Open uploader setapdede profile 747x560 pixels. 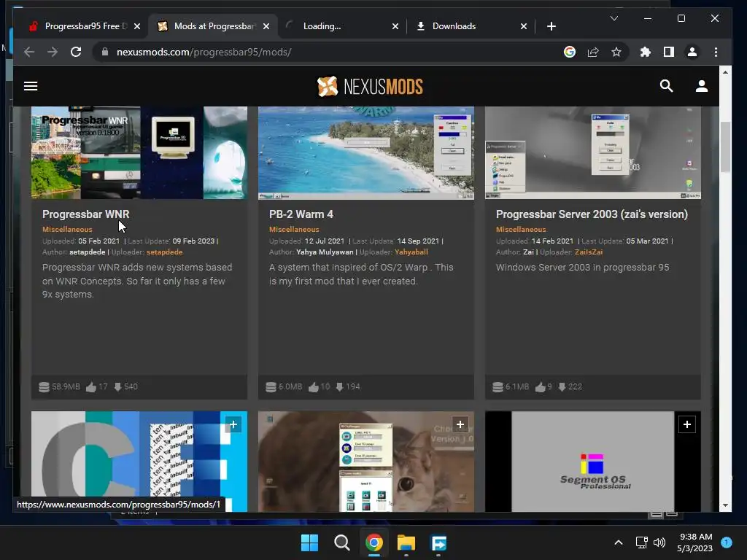[x=164, y=252]
